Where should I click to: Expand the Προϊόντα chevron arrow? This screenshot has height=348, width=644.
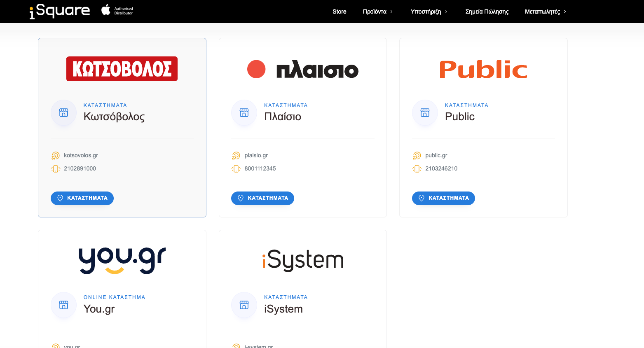[391, 12]
